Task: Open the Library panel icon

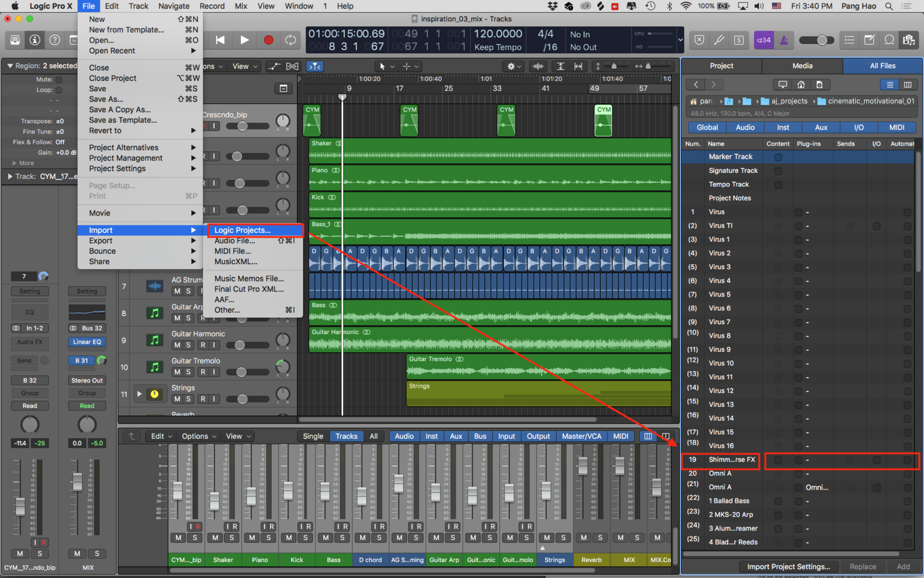Action: [15, 40]
